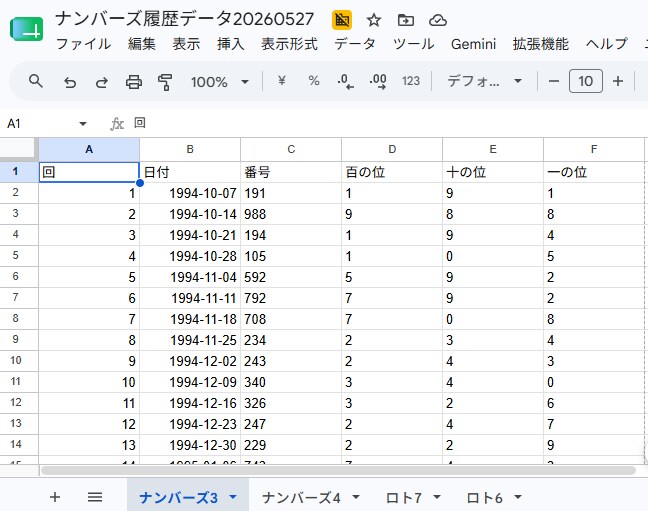Click the document title ナンバーズ履歴データ20260527
Image resolution: width=648 pixels, height=511 pixels.
tap(184, 19)
